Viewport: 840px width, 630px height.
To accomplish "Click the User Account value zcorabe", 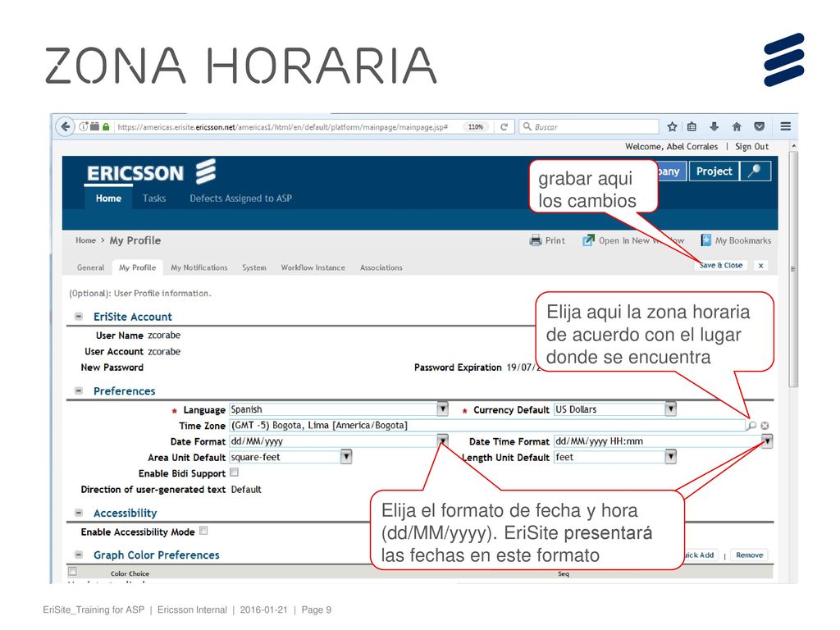I will tap(164, 351).
